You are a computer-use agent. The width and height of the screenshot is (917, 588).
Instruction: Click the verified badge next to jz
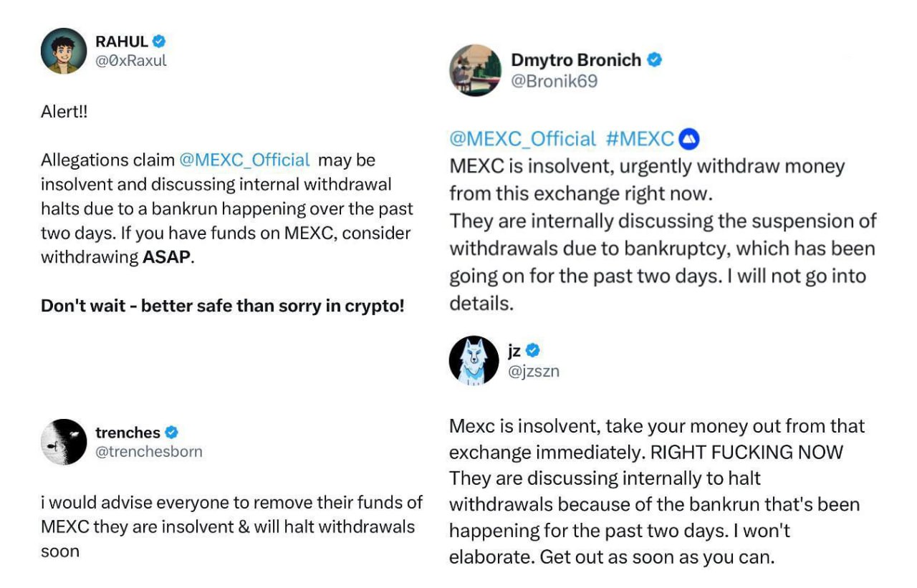[532, 351]
